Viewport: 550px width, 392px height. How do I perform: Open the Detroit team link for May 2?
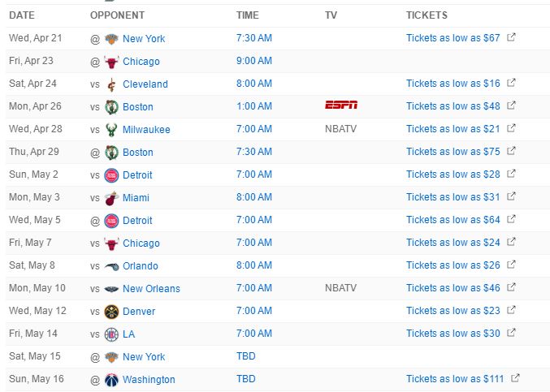[x=137, y=174]
